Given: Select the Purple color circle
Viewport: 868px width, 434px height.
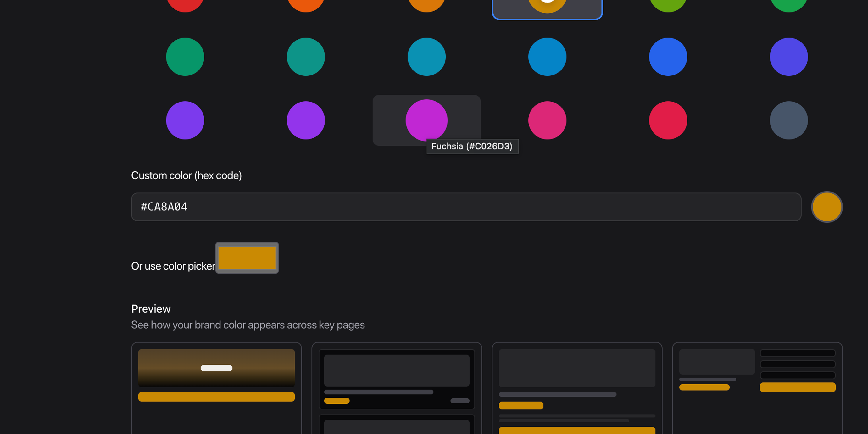Looking at the screenshot, I should click(x=306, y=120).
